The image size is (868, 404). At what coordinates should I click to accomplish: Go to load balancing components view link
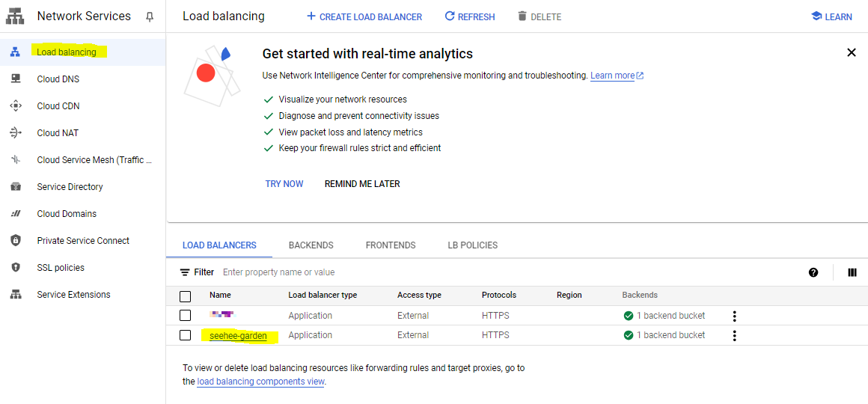[260, 382]
